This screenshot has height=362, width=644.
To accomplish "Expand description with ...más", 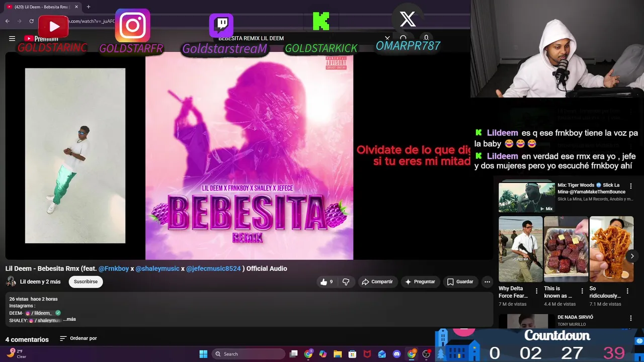I will pos(69,319).
